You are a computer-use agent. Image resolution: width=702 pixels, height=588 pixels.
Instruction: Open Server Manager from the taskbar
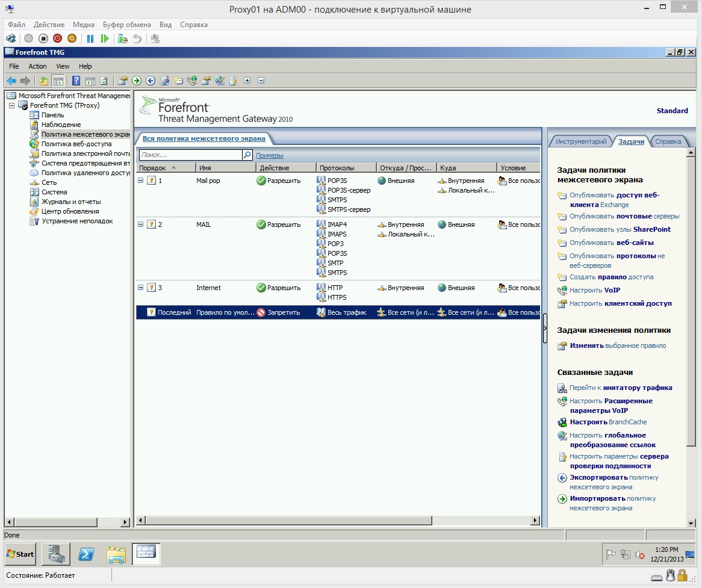point(56,554)
